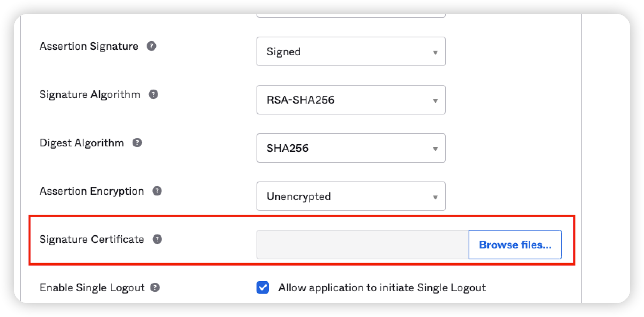Click the empty Signature Certificate file field
This screenshot has height=317, width=644.
(363, 245)
